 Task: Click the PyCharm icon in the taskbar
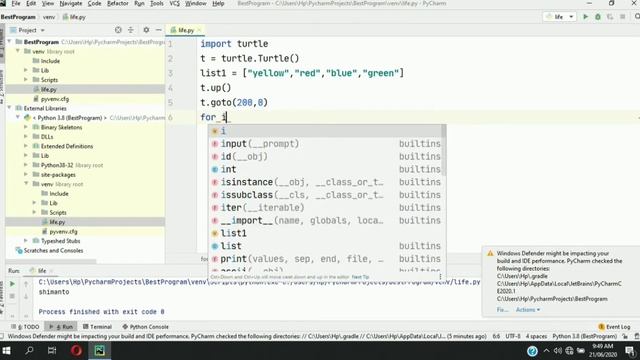(x=100, y=351)
